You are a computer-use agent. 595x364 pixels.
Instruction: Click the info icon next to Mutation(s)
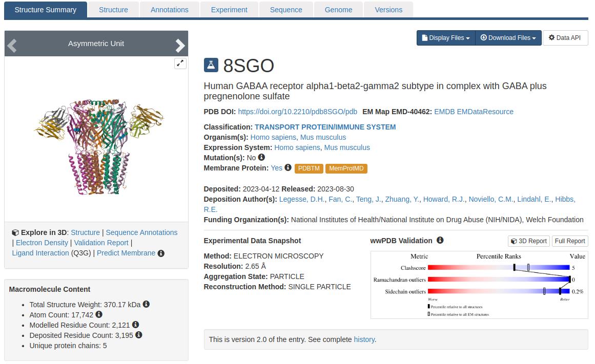click(261, 158)
